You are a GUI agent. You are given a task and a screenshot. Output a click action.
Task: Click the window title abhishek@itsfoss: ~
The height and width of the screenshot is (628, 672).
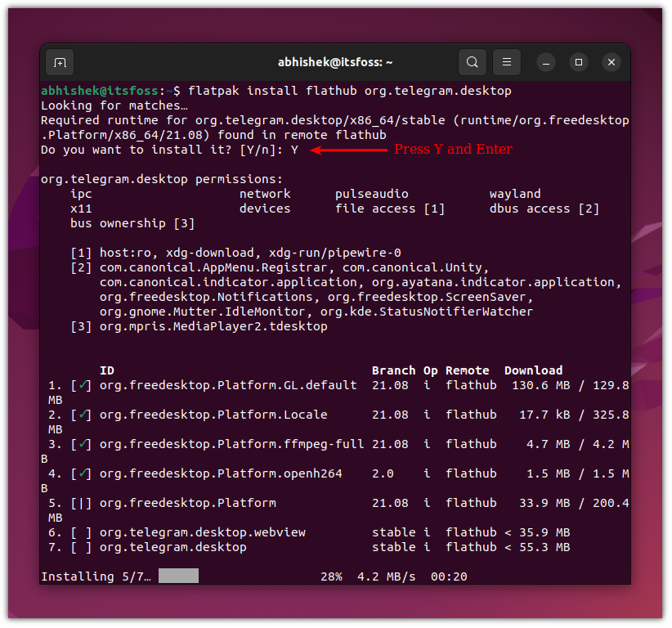[335, 63]
